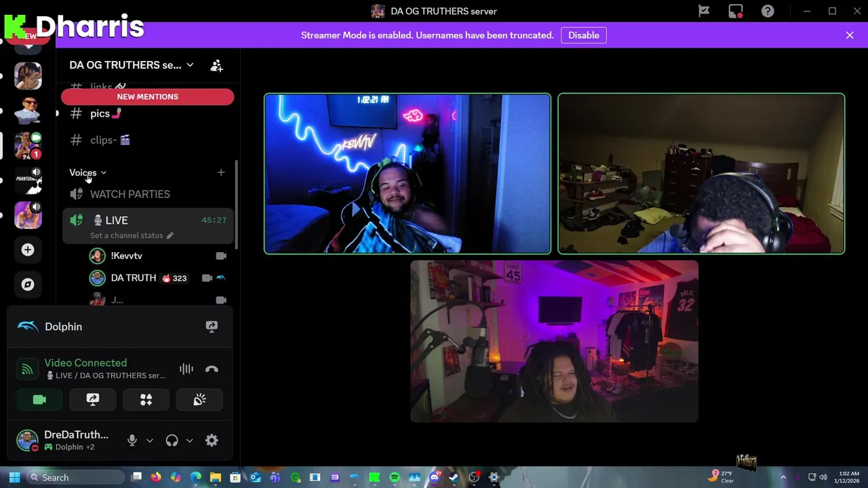Screen dimensions: 868x488
Task: Click Set a channel status text
Action: 126,235
